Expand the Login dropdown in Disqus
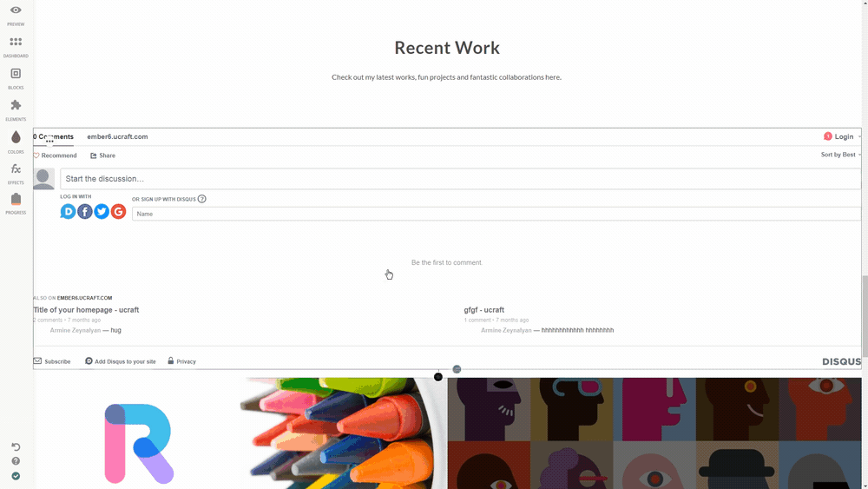The image size is (868, 489). click(842, 136)
